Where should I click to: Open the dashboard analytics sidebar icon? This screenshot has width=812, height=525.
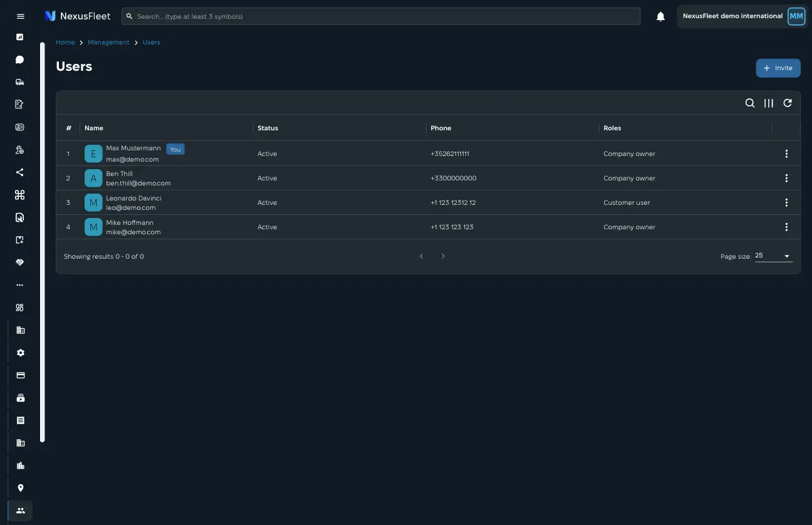(x=19, y=36)
